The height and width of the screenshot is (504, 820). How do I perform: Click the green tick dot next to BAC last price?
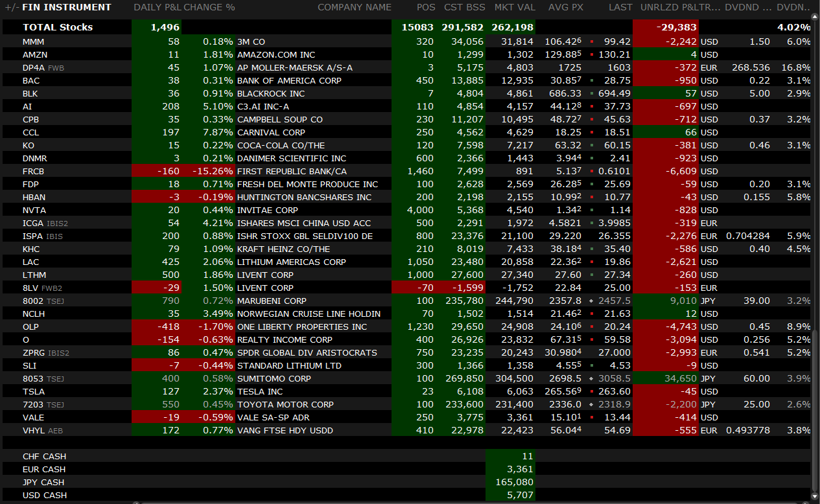click(592, 81)
